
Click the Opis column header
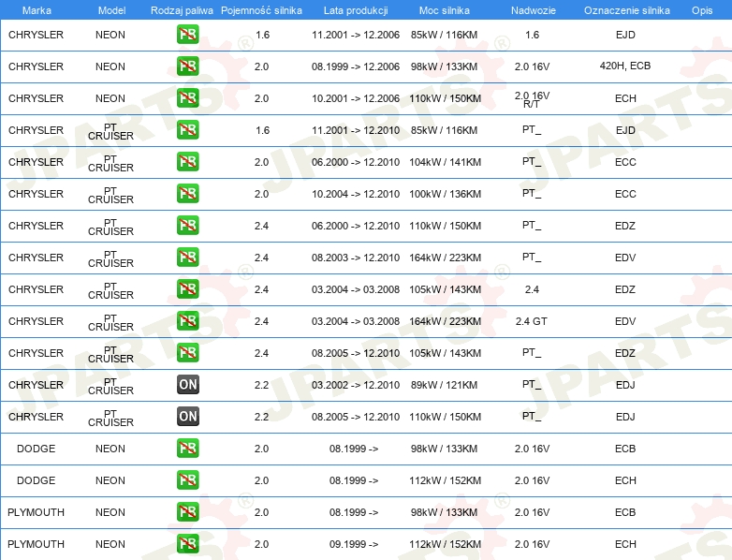pos(702,10)
